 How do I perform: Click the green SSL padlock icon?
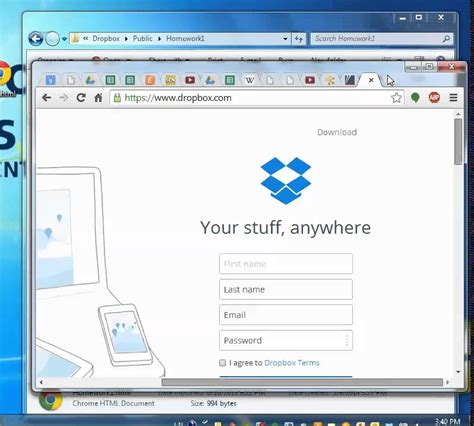coord(117,98)
